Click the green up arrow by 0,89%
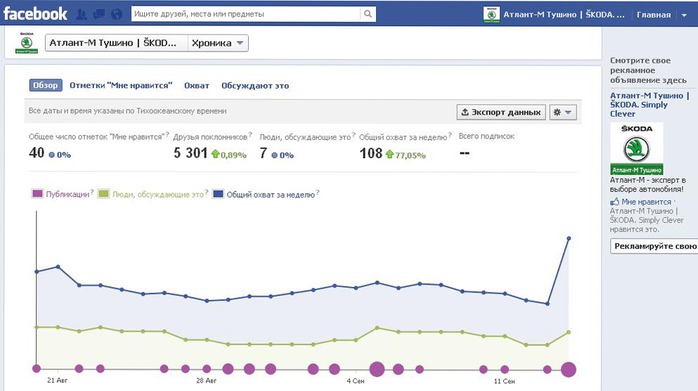This screenshot has width=698, height=391. point(215,154)
